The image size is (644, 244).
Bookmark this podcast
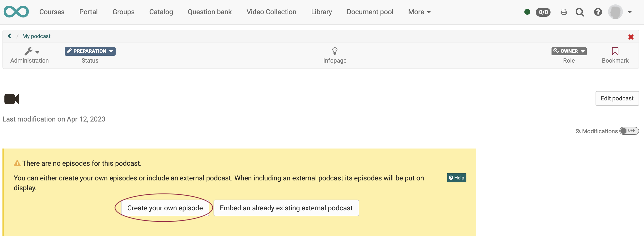point(615,51)
